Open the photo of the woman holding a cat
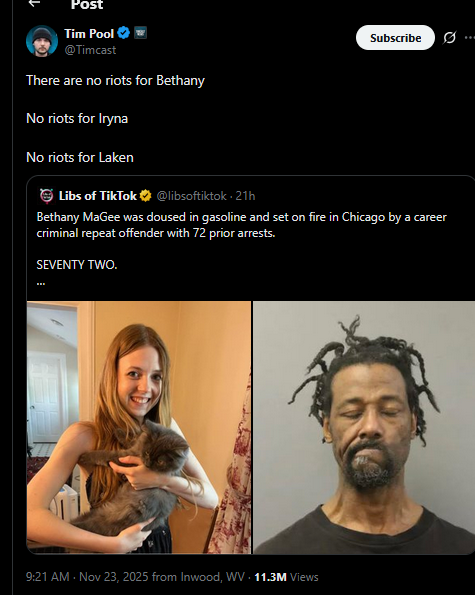 coord(139,427)
